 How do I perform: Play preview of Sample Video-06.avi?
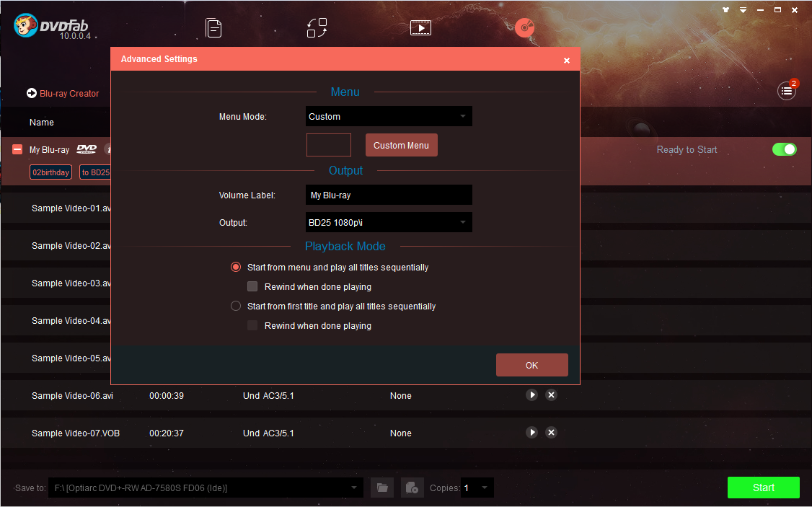tap(531, 395)
